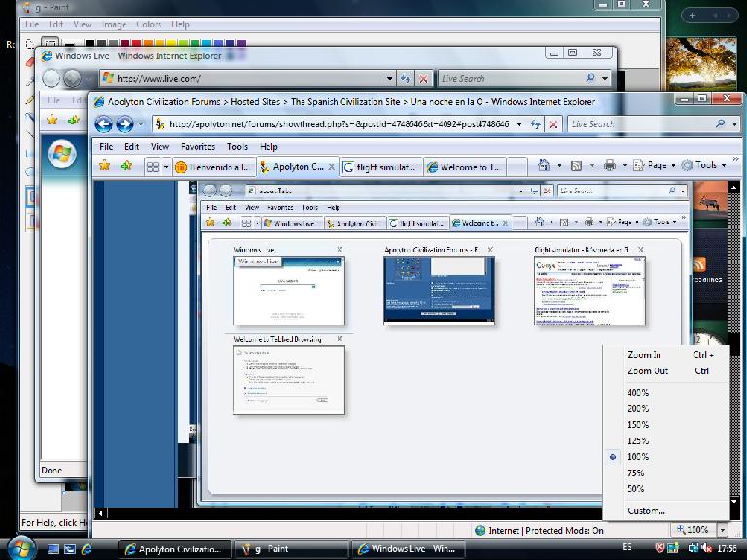Select the 100% zoom level option

pos(638,457)
